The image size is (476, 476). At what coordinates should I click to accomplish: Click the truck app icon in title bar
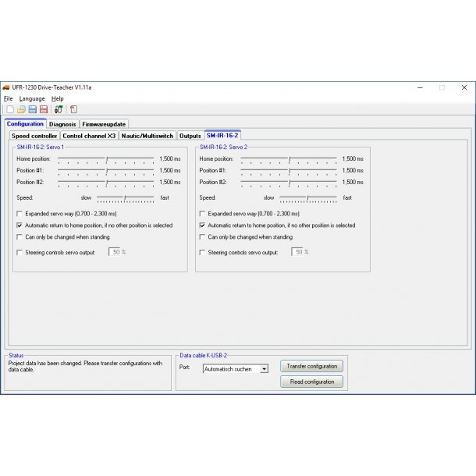click(x=7, y=87)
